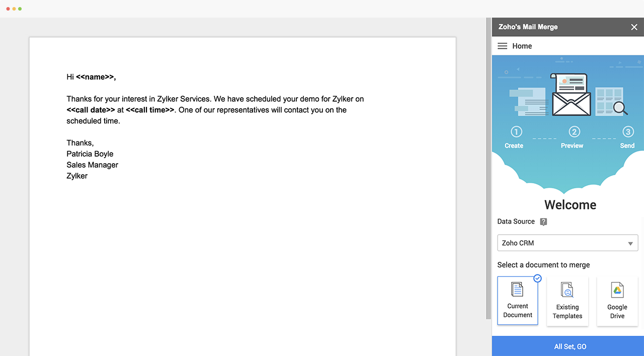
Task: Click the Data Source help question icon
Action: (x=543, y=222)
